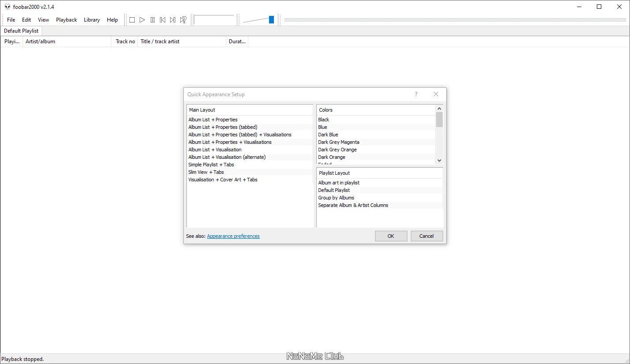Start playback with the Play button
630x364 pixels.
(142, 20)
